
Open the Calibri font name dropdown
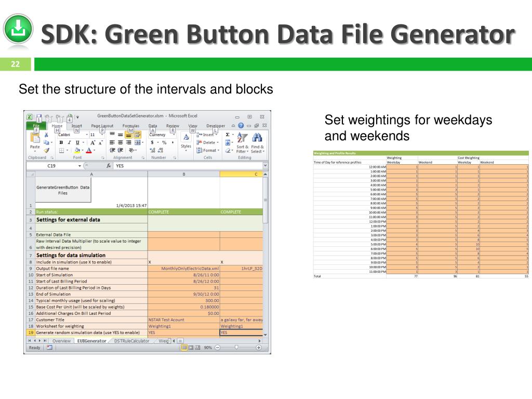(87, 135)
